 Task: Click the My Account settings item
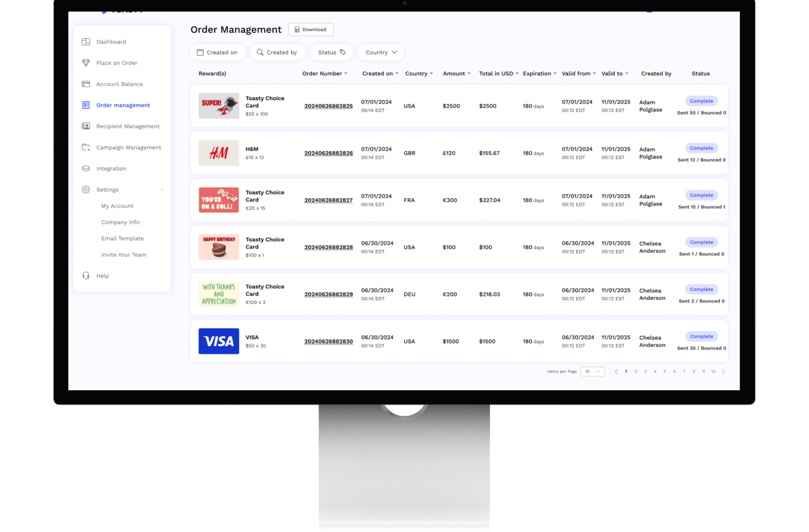pyautogui.click(x=117, y=206)
